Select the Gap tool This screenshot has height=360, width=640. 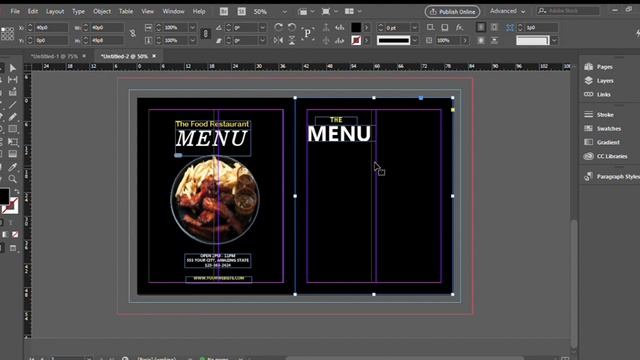[13, 80]
